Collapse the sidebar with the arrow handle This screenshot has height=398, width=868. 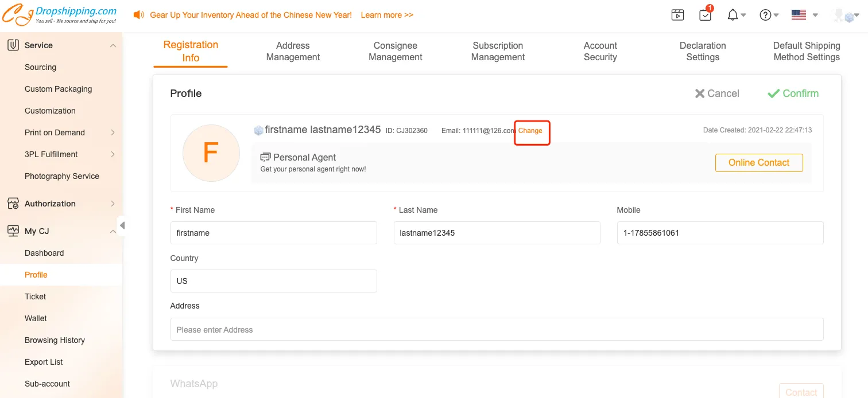click(x=122, y=225)
